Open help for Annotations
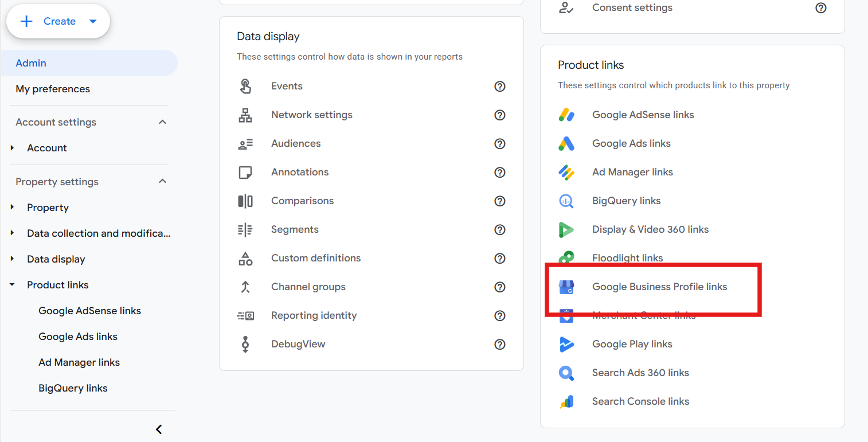Viewport: 868px width, 442px height. click(x=500, y=172)
